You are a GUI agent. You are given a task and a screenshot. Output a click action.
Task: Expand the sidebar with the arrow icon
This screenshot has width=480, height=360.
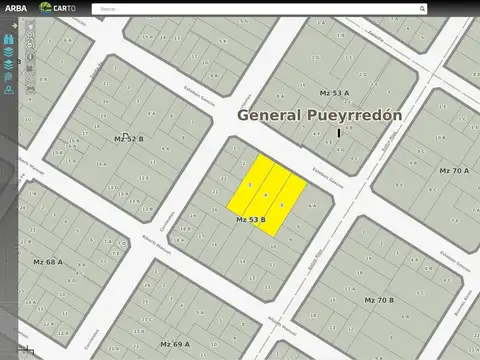pos(14,26)
